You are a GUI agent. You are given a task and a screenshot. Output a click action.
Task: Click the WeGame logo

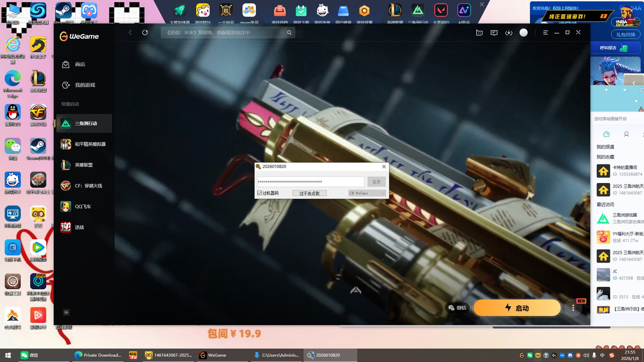[x=79, y=36]
